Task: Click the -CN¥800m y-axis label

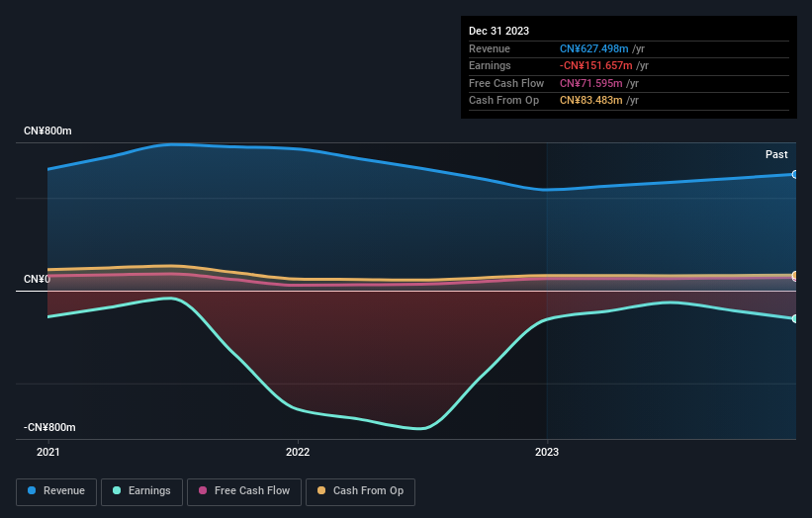Action: (x=49, y=427)
